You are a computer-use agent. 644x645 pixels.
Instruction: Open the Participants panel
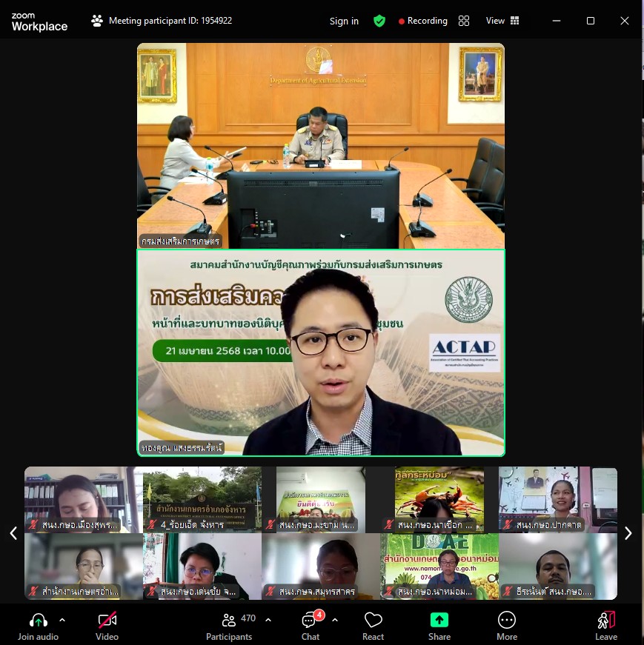(229, 620)
